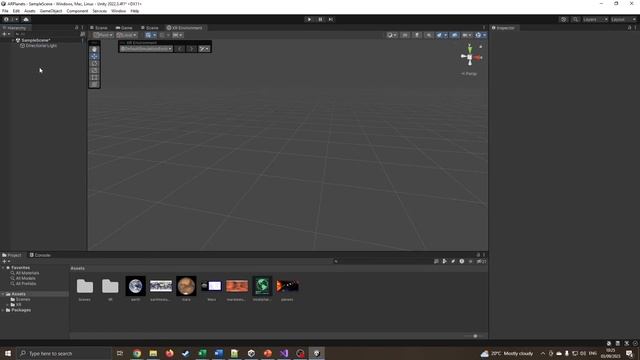This screenshot has height=360, width=640.
Task: Open the Layers dropdown
Action: pyautogui.click(x=595, y=20)
